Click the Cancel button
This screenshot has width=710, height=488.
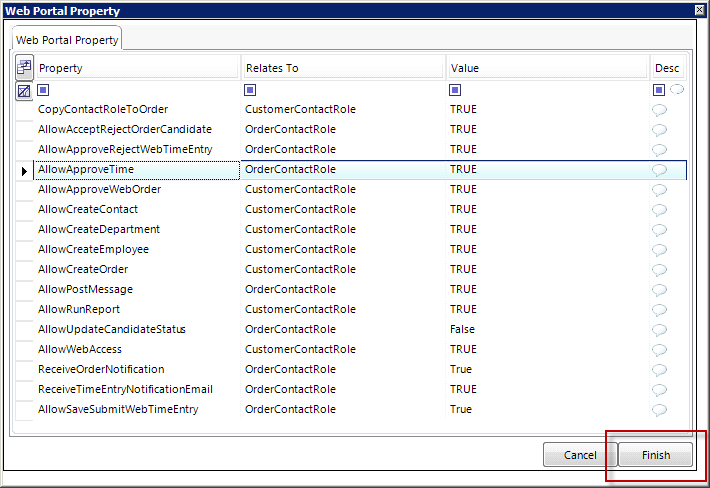580,455
